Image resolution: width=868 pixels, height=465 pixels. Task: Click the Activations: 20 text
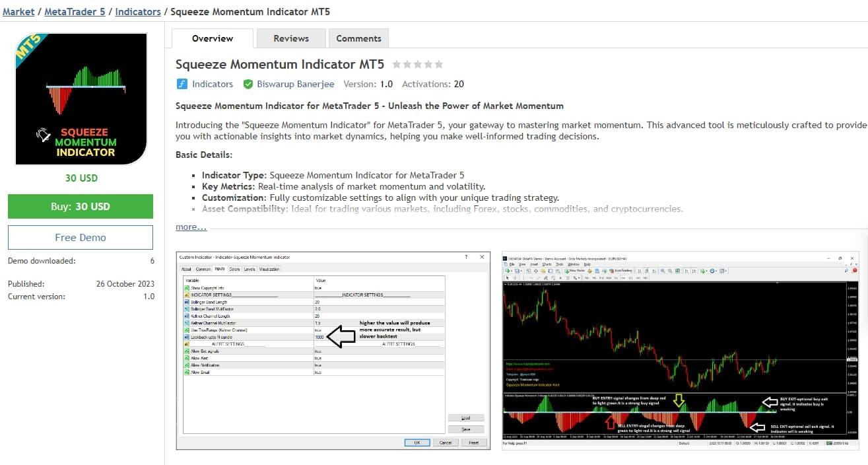[x=433, y=84]
